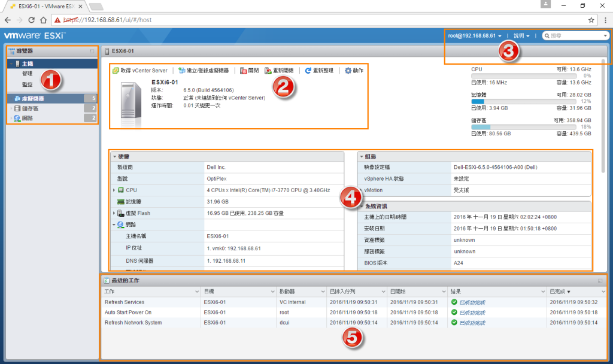Reload the page in browser
Image resolution: width=613 pixels, height=364 pixels.
click(x=32, y=20)
